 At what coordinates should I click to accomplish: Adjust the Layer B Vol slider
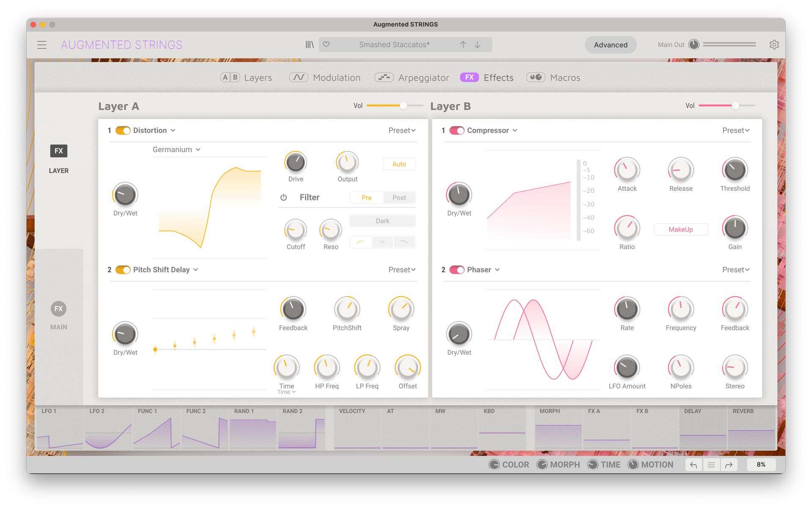click(727, 105)
